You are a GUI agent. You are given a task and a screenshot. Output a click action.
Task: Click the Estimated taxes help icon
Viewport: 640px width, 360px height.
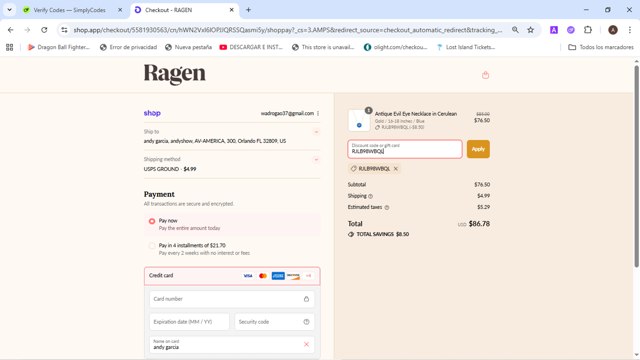pyautogui.click(x=387, y=207)
